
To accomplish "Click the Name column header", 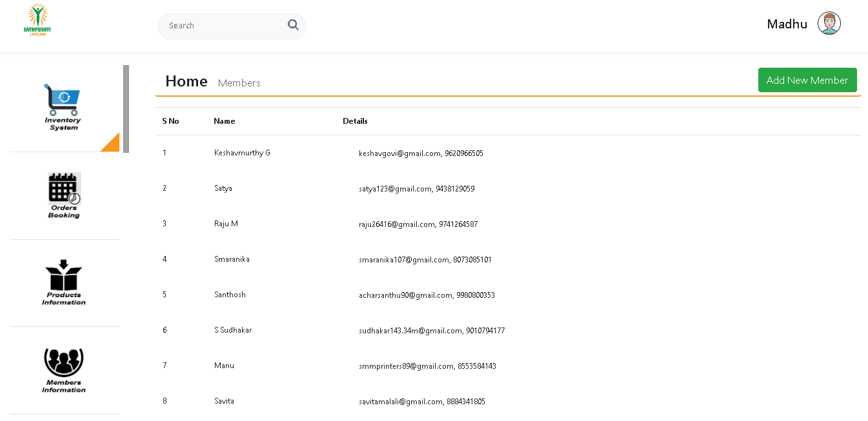I will [x=225, y=121].
